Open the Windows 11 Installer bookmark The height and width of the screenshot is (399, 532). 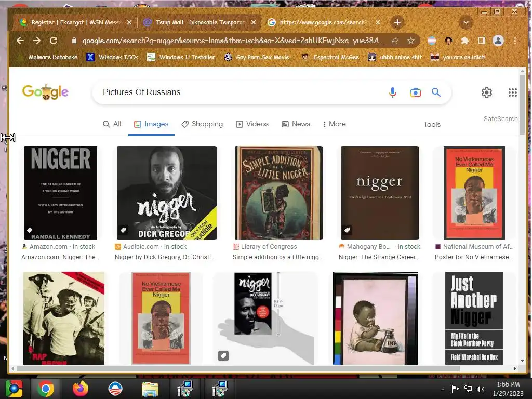[x=181, y=57]
